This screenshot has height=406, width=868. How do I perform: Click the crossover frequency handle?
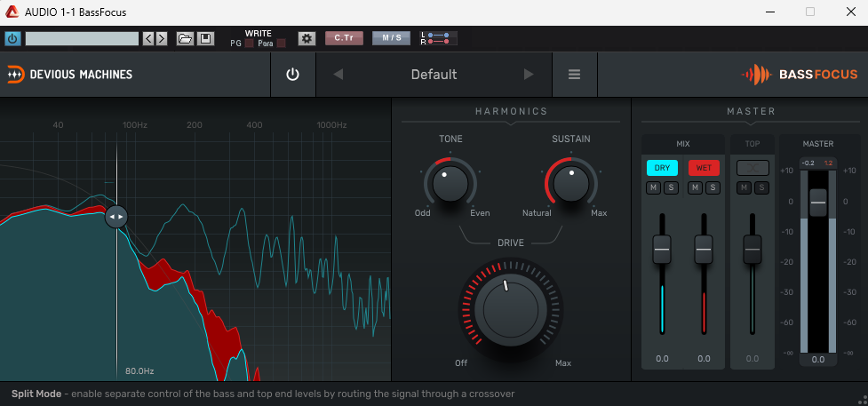point(116,217)
